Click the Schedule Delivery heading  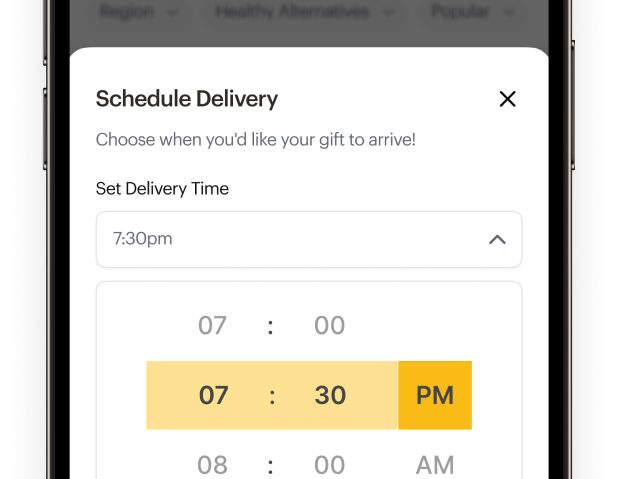point(187,98)
